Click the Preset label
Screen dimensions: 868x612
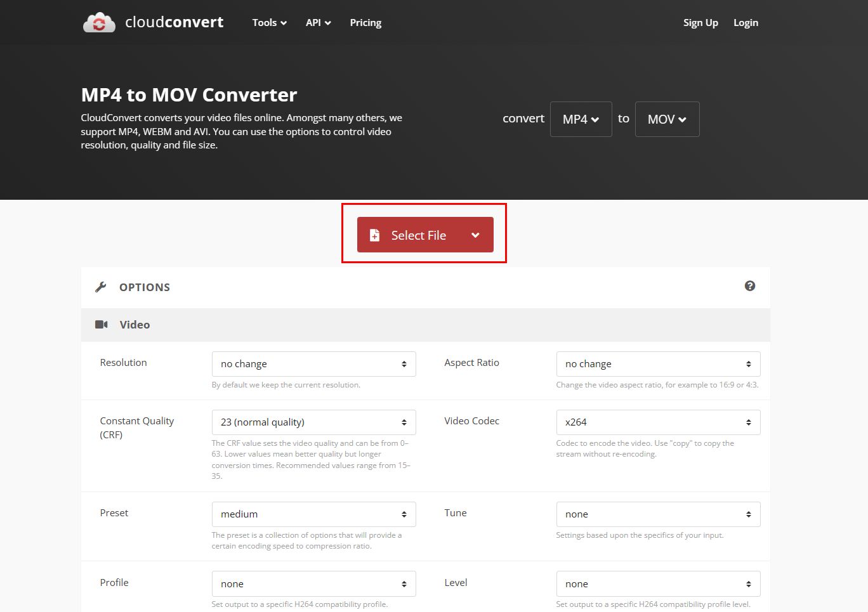click(x=114, y=513)
